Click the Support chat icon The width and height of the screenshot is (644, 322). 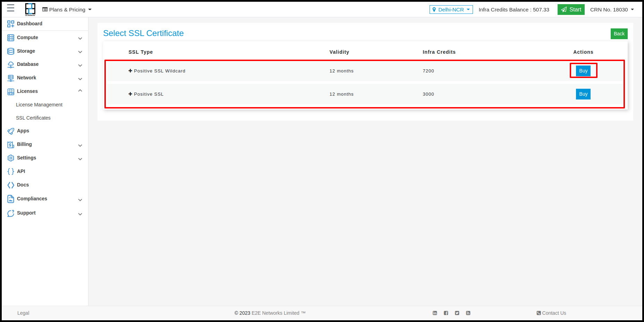click(x=11, y=213)
